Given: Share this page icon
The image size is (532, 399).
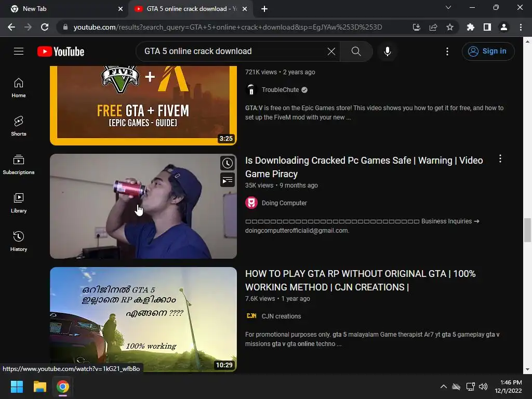Looking at the screenshot, I should tap(433, 27).
